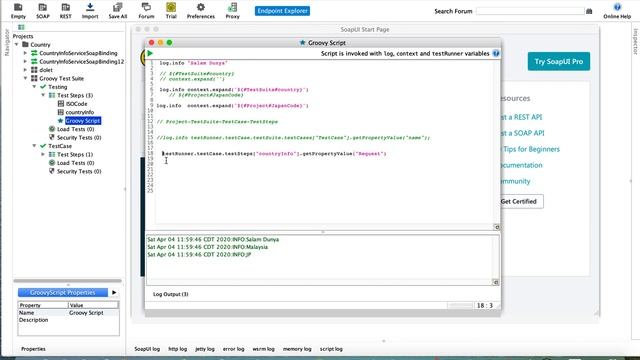Open Tips for Beginners link
This screenshot has height=360, width=640.
531,149
